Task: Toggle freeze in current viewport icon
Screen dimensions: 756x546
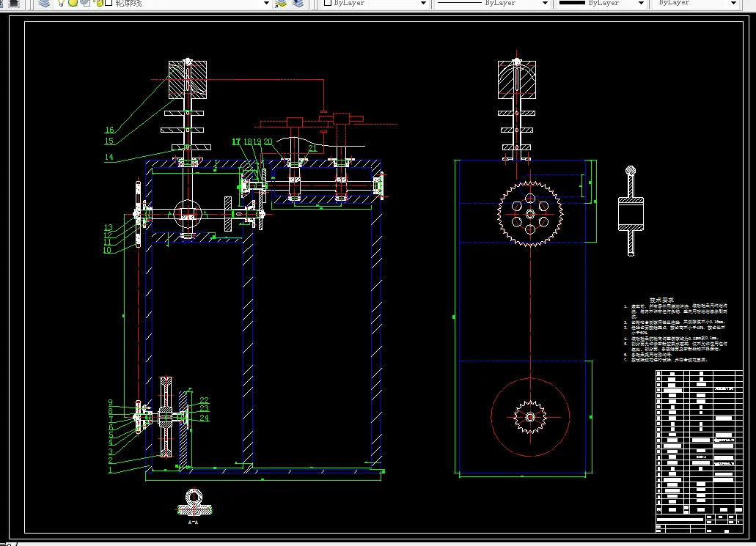Action: [85, 3]
